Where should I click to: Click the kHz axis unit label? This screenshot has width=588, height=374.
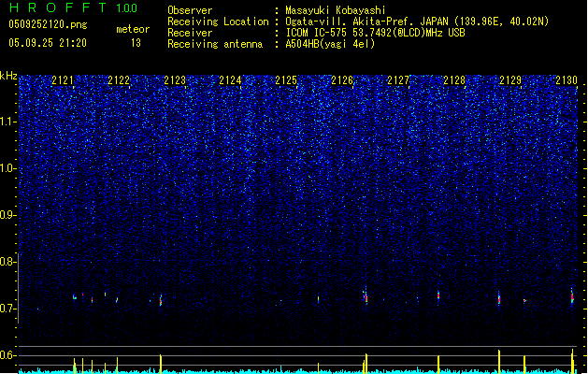8,76
